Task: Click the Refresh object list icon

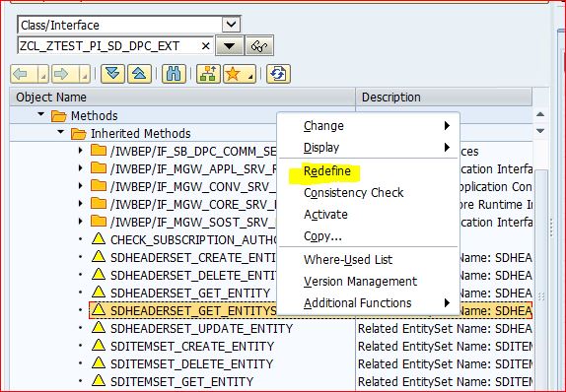Action: pos(278,74)
